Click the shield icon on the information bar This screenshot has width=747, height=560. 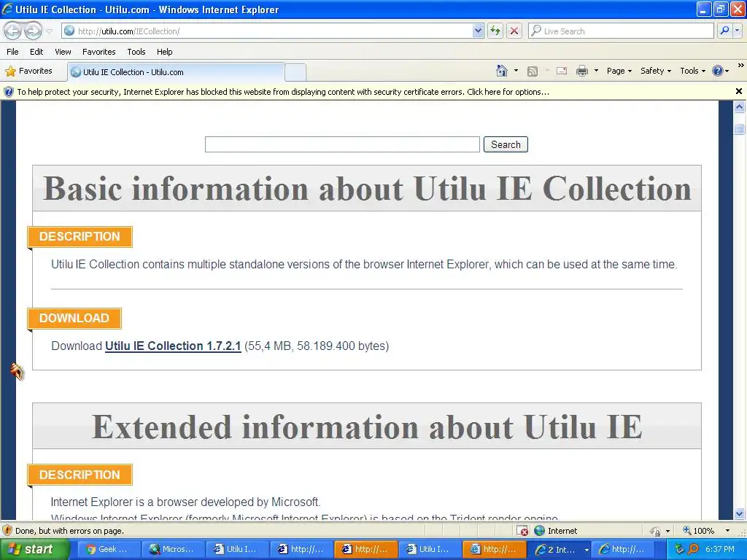click(x=8, y=91)
